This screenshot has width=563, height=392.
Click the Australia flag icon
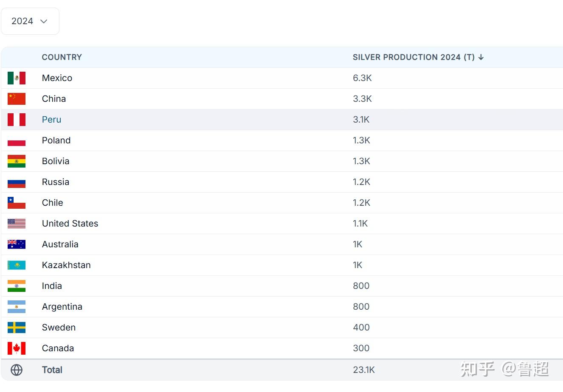click(17, 244)
